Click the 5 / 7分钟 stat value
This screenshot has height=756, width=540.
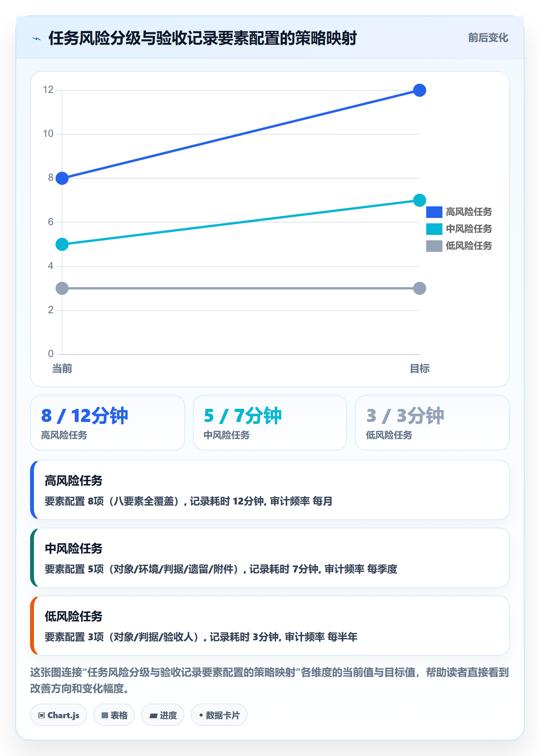tap(243, 416)
